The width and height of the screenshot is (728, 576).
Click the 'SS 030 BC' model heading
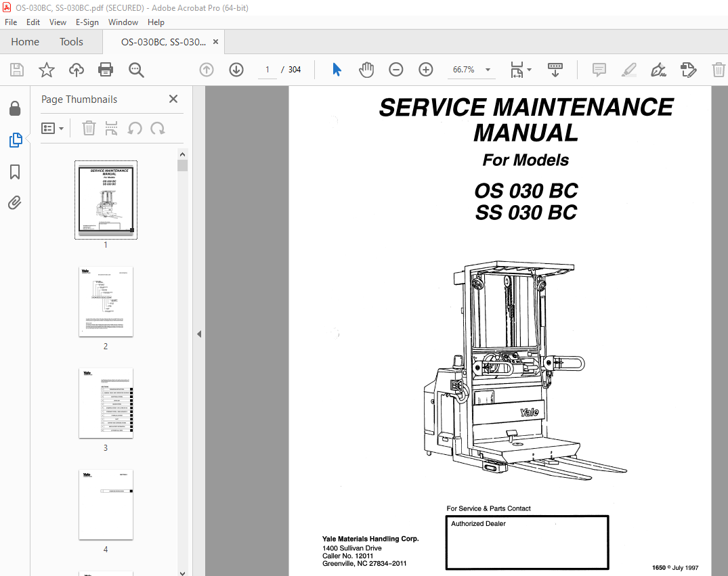[x=526, y=213]
